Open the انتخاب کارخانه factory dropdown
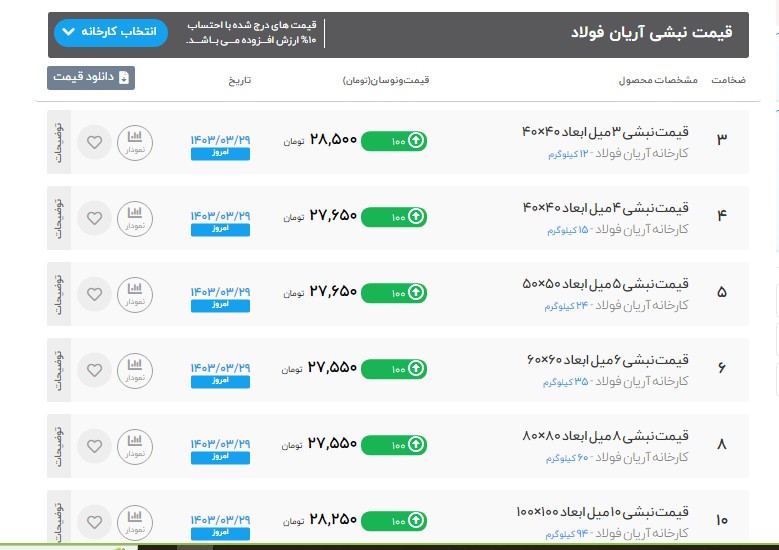 [x=110, y=32]
